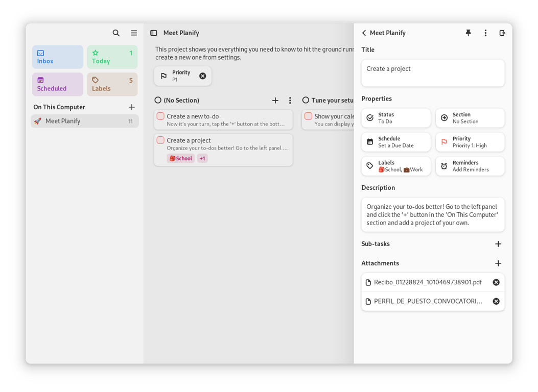Open PERFIL_DE_PUESTO_CONVOCATORI attachment
The image size is (538, 392).
(x=428, y=301)
